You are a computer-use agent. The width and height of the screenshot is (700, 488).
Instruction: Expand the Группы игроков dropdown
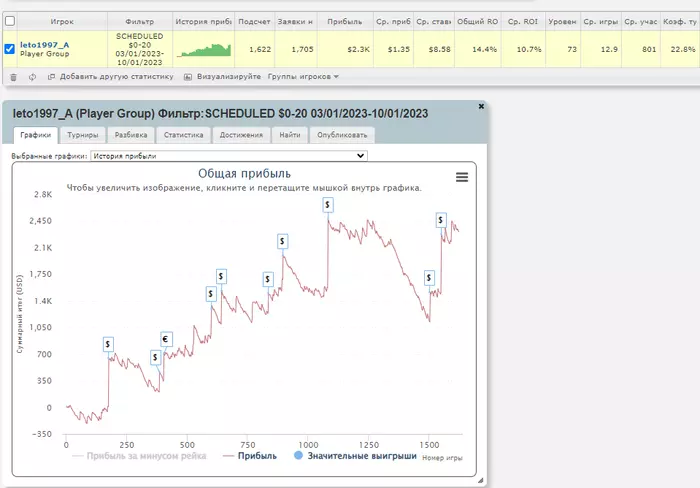click(x=303, y=77)
